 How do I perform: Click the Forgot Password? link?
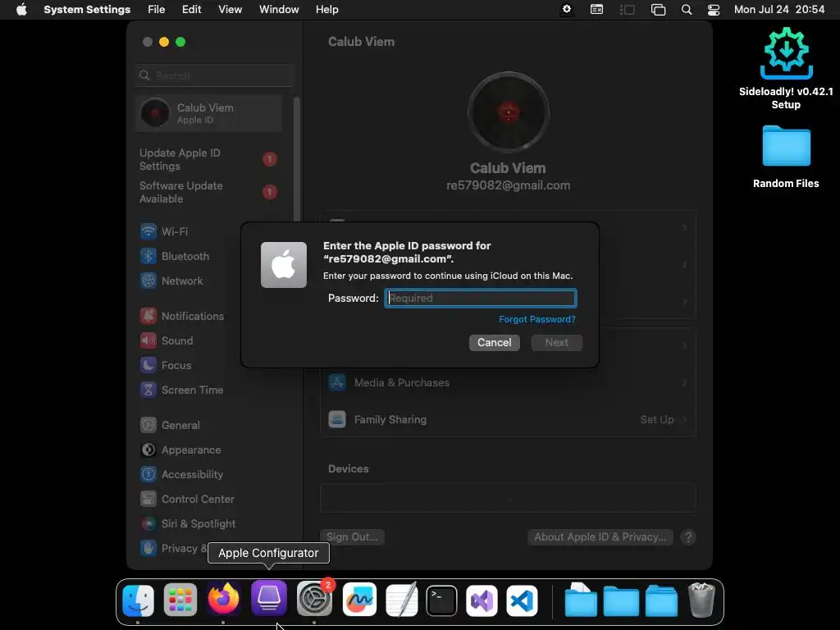pyautogui.click(x=537, y=319)
